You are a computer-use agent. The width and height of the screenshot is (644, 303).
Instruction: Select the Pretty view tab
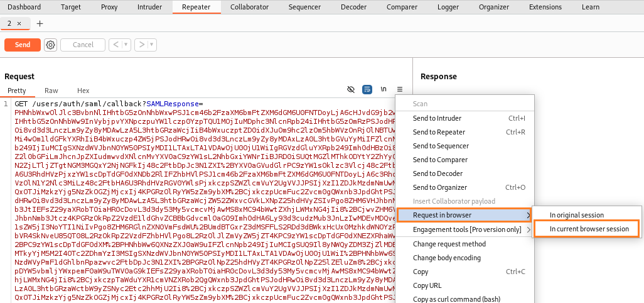point(17,91)
